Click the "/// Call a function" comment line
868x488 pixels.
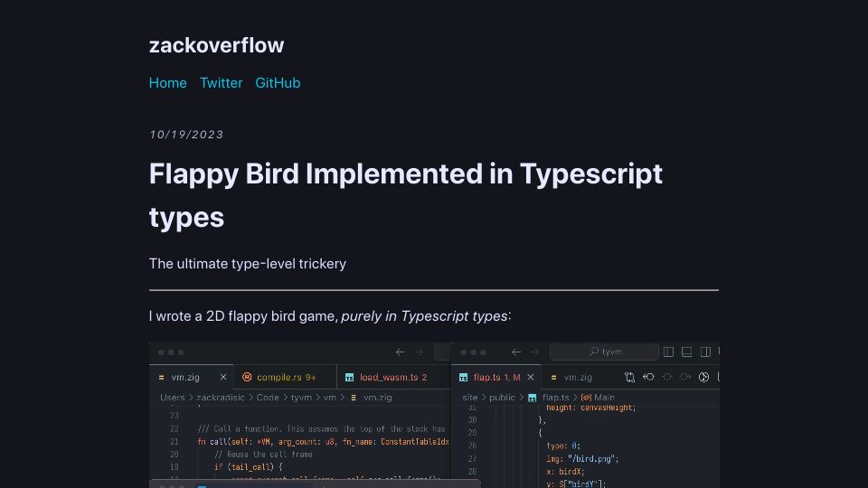(x=322, y=428)
